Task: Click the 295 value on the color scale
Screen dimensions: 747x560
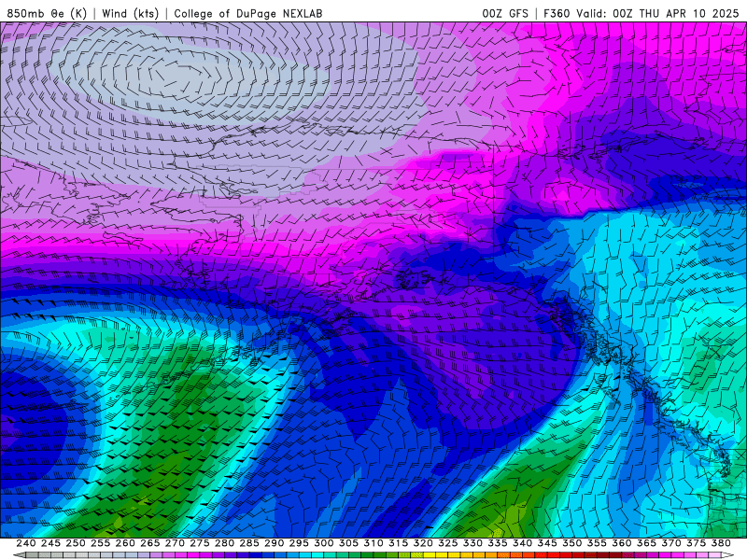Action: [299, 543]
